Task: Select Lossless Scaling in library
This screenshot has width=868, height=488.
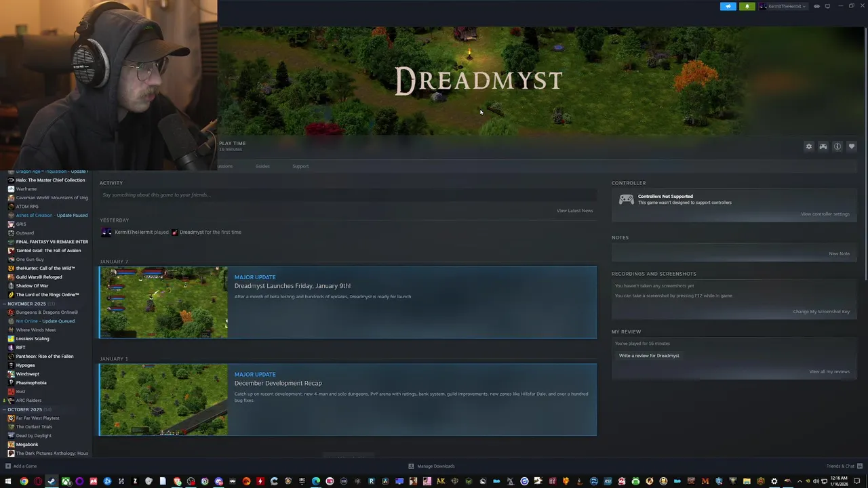Action: pyautogui.click(x=33, y=338)
